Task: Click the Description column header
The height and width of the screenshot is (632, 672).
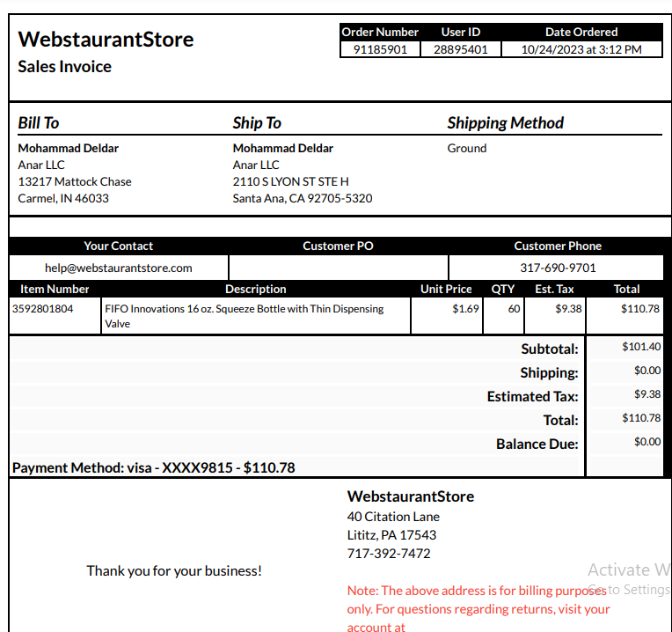Action: click(256, 289)
